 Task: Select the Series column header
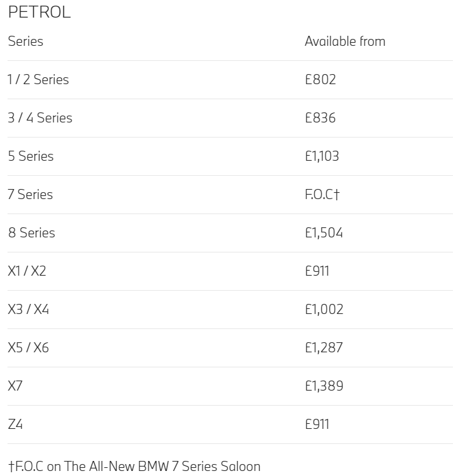26,41
